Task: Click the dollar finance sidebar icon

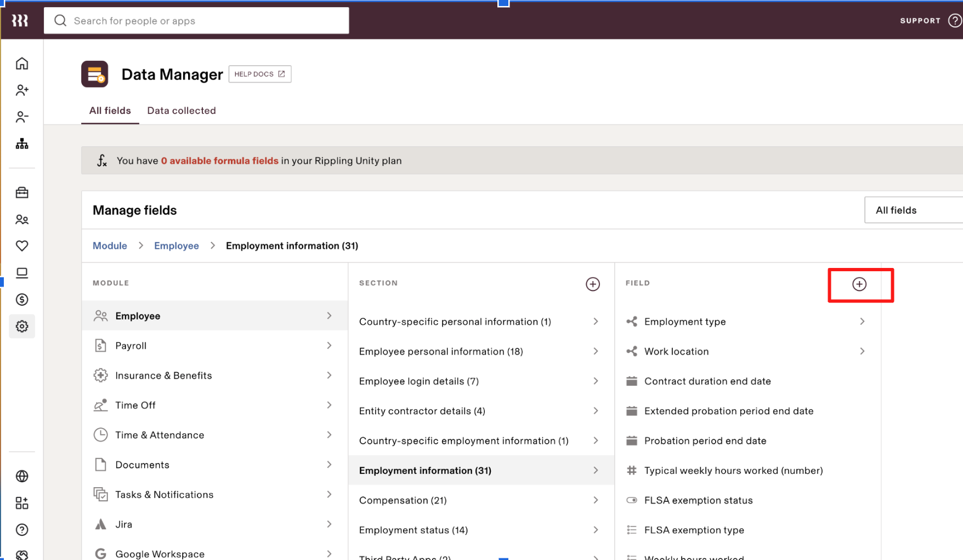Action: pos(22,300)
